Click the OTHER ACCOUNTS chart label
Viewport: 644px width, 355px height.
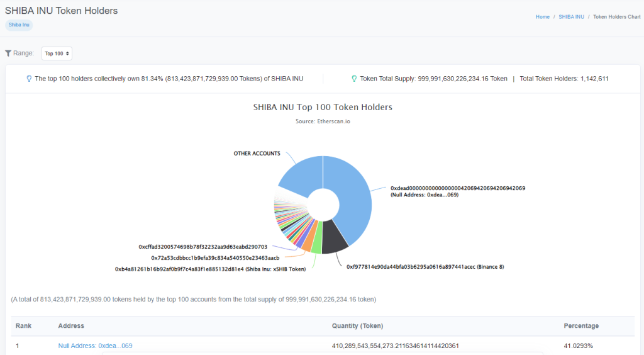tap(257, 153)
